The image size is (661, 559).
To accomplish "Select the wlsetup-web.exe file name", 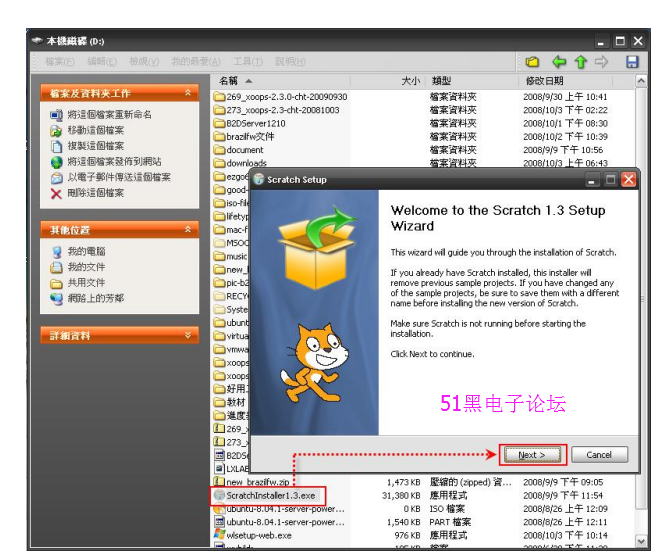I will (259, 535).
